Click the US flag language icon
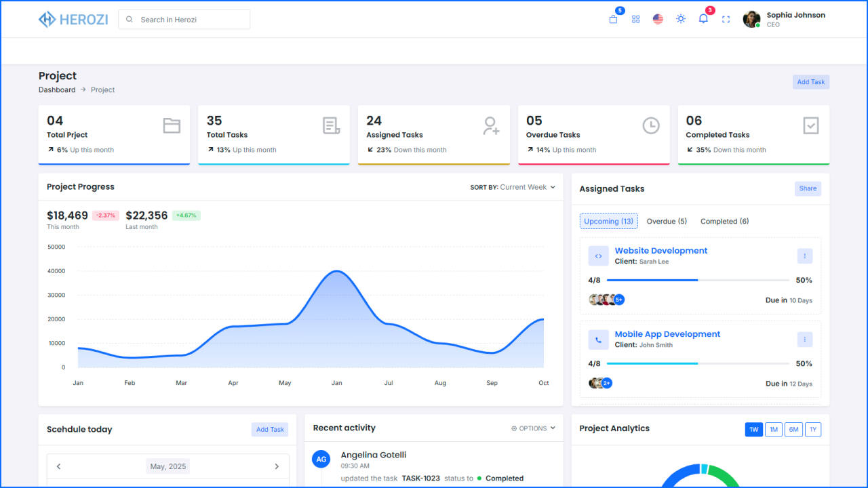Viewport: 868px width, 488px height. pos(658,19)
